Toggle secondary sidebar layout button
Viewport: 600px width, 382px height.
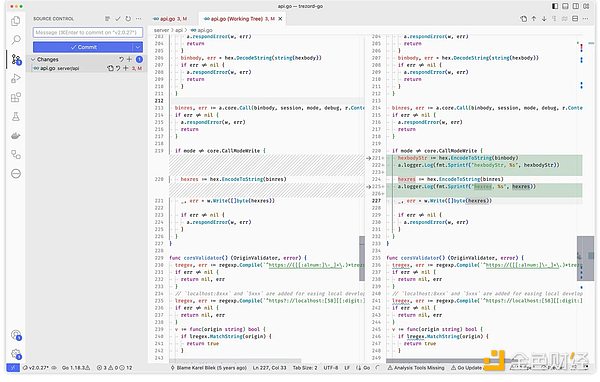pos(576,6)
